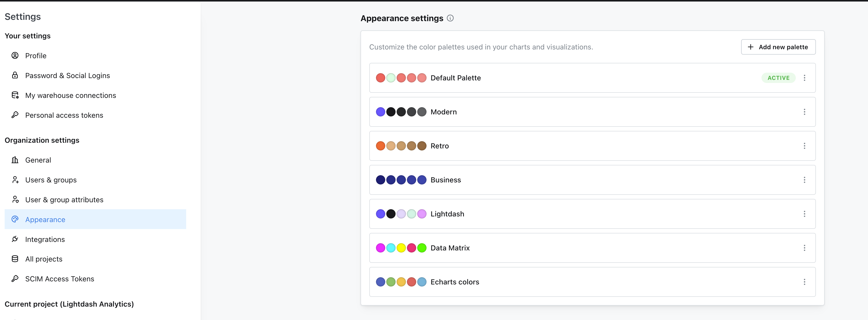868x320 pixels.
Task: Select the Lightdash palette row
Action: tap(573, 214)
